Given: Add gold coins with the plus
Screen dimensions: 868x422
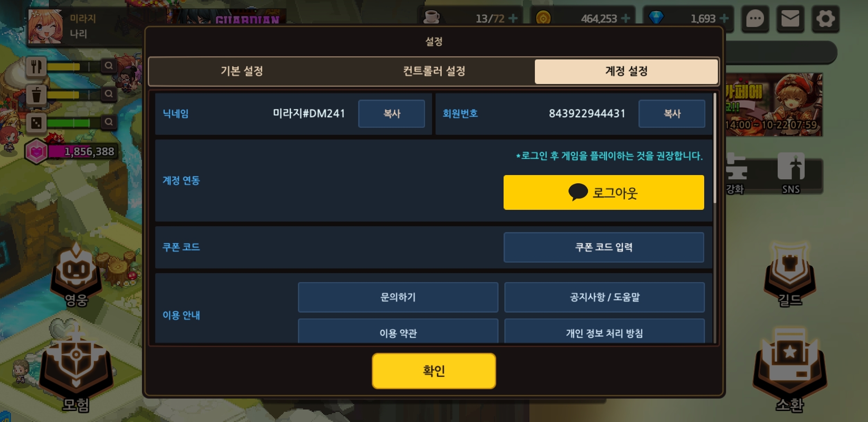Looking at the screenshot, I should pyautogui.click(x=626, y=18).
